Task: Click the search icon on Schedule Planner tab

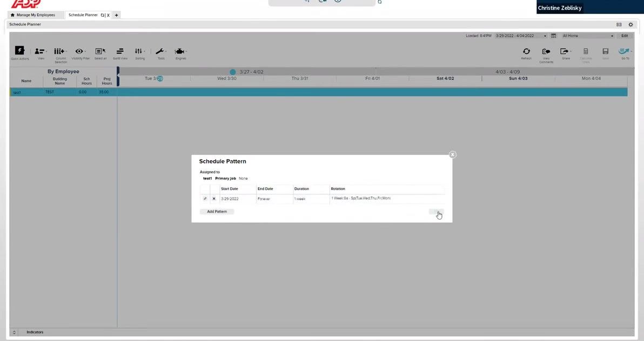Action: coord(102,15)
